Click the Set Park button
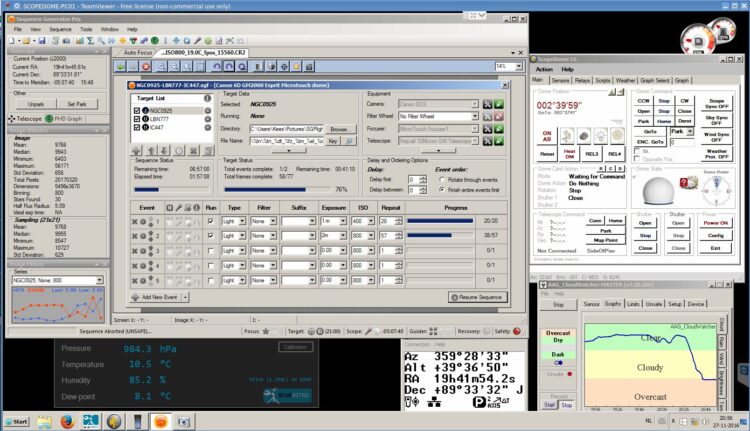750x431 pixels. (77, 104)
